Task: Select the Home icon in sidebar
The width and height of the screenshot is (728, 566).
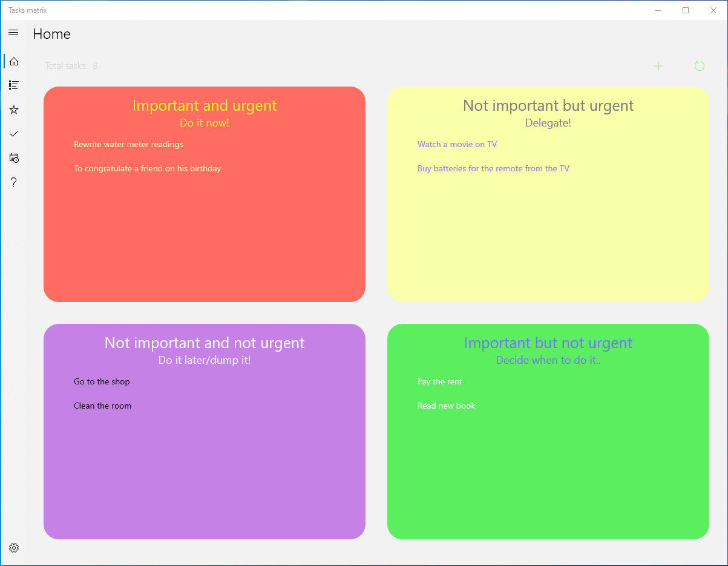Action: (14, 61)
